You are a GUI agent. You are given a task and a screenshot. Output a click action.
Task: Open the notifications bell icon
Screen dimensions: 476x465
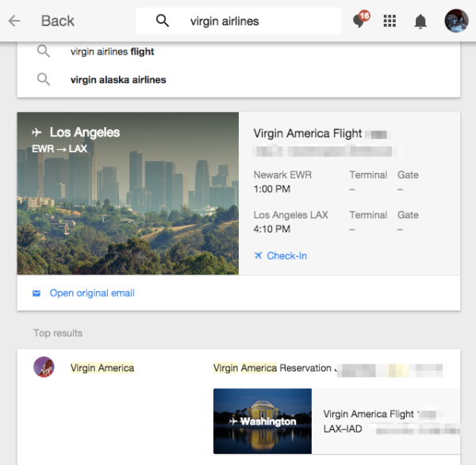coord(420,21)
